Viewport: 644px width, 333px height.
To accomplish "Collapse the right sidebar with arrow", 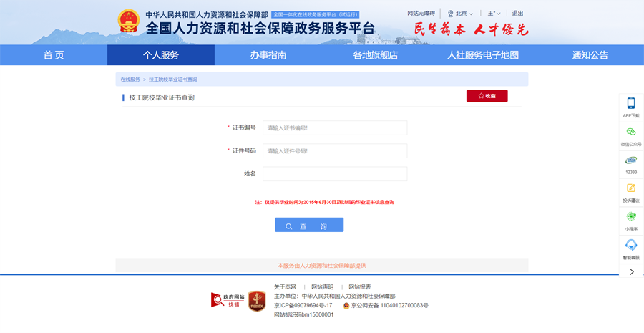I will point(630,272).
